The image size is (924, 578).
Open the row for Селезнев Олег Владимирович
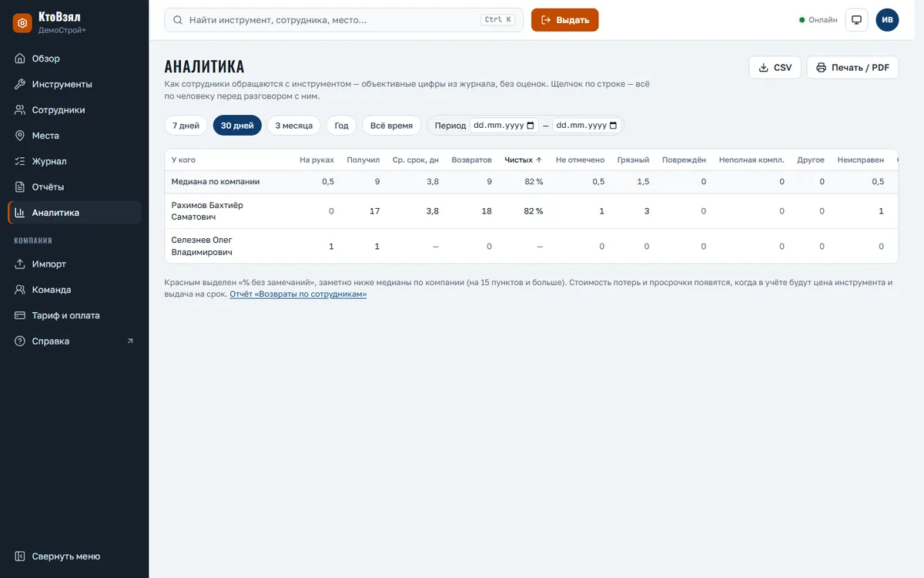[x=531, y=247]
